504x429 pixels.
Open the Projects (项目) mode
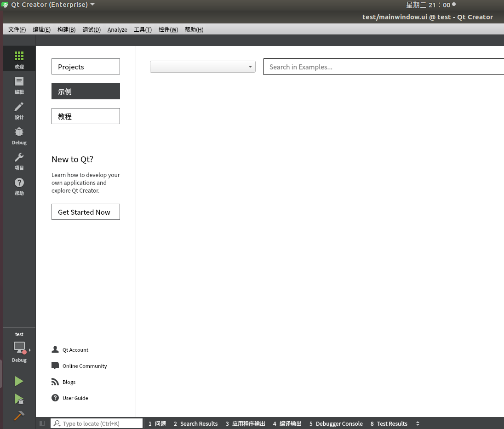[x=19, y=161]
